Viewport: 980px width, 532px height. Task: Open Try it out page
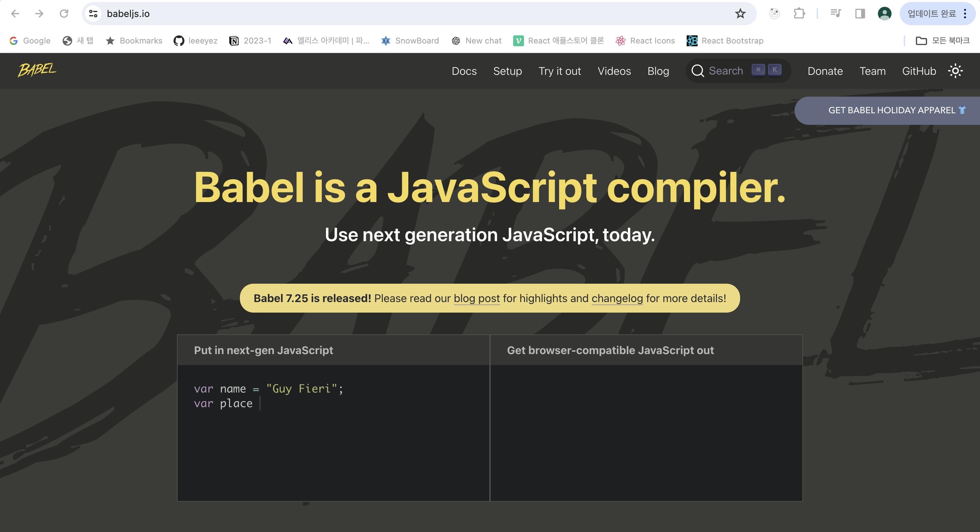(560, 71)
